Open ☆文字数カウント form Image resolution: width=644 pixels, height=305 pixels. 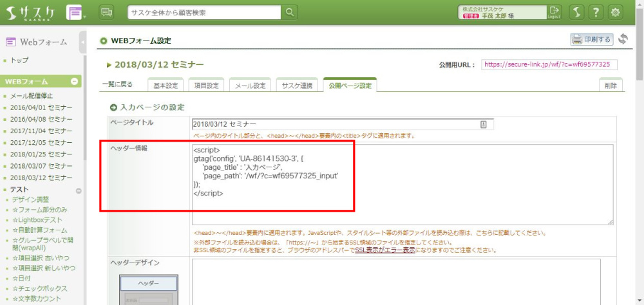coord(37,299)
